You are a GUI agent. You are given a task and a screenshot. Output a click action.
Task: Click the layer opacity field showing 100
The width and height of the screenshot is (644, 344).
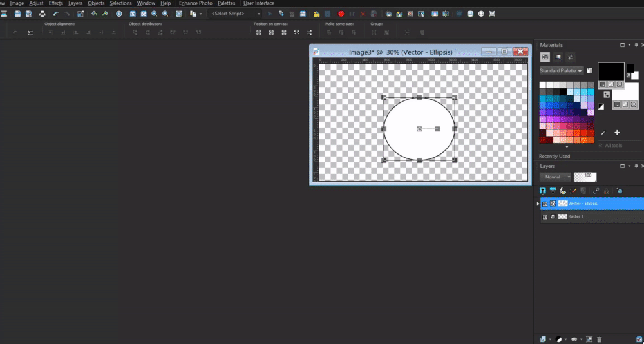pos(585,177)
